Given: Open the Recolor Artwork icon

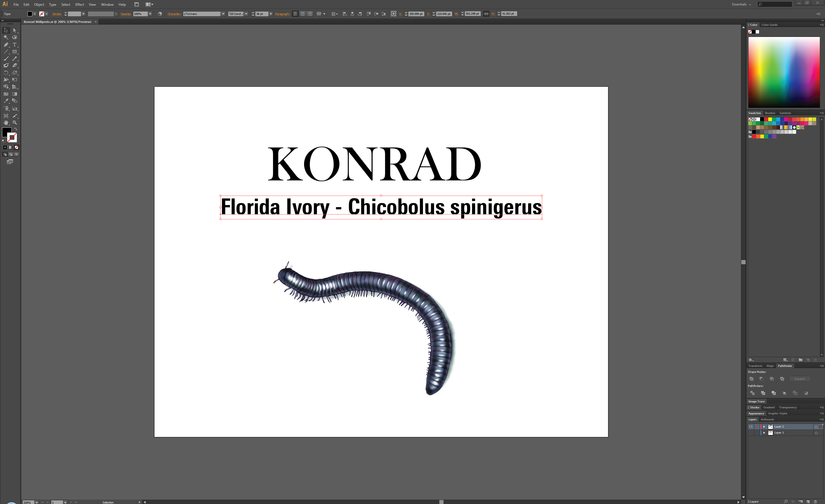Looking at the screenshot, I should pos(160,14).
